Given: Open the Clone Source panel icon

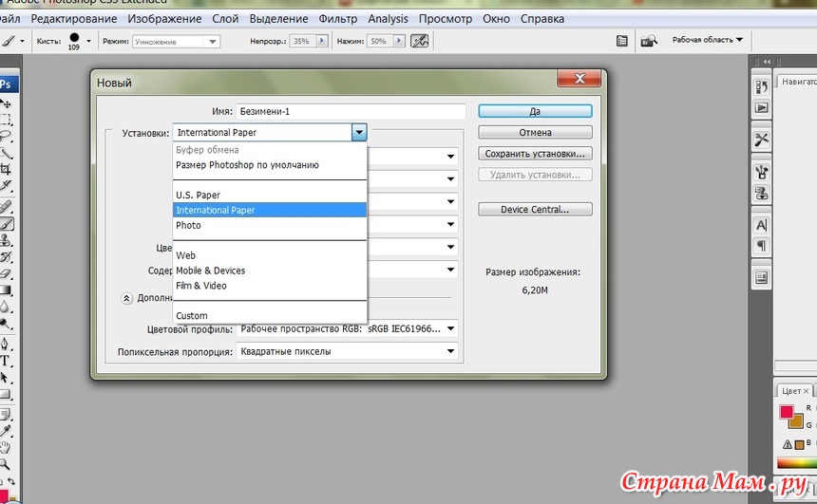Looking at the screenshot, I should click(761, 194).
